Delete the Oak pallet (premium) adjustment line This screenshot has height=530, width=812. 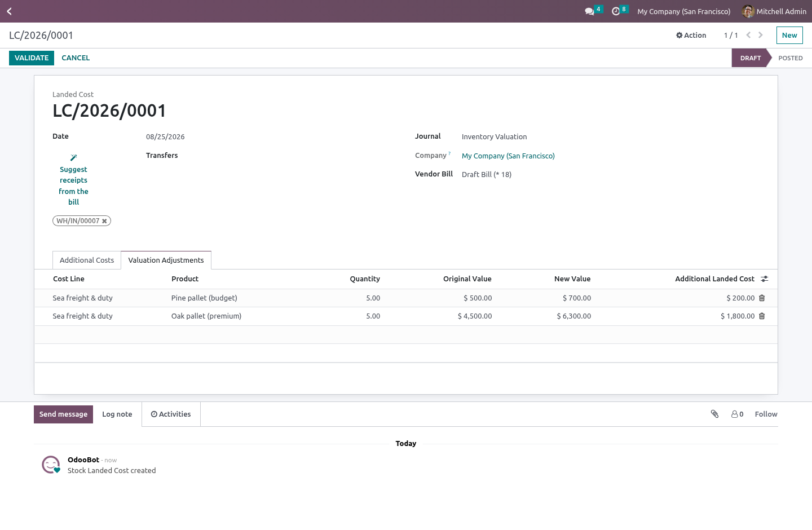762,316
